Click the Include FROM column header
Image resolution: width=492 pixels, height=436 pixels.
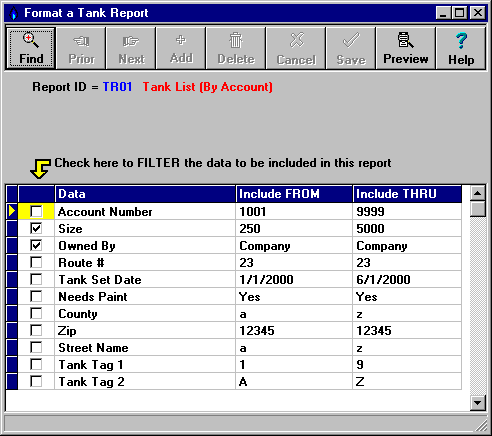pos(294,194)
